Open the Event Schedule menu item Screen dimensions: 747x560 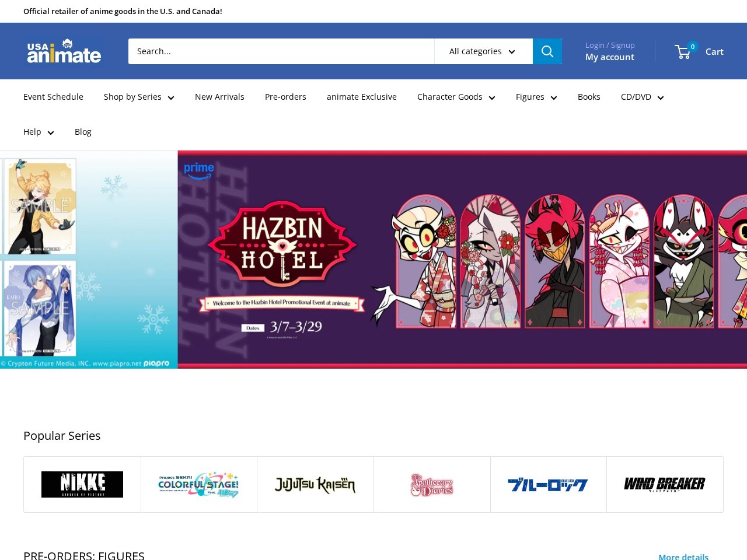click(53, 97)
